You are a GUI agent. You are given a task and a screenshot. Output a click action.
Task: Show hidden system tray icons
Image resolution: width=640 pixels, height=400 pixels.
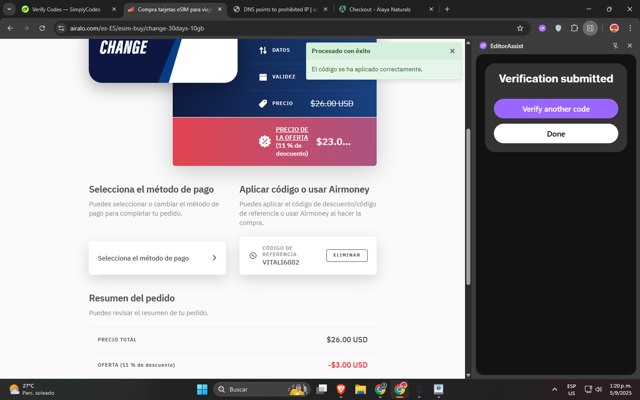554,389
